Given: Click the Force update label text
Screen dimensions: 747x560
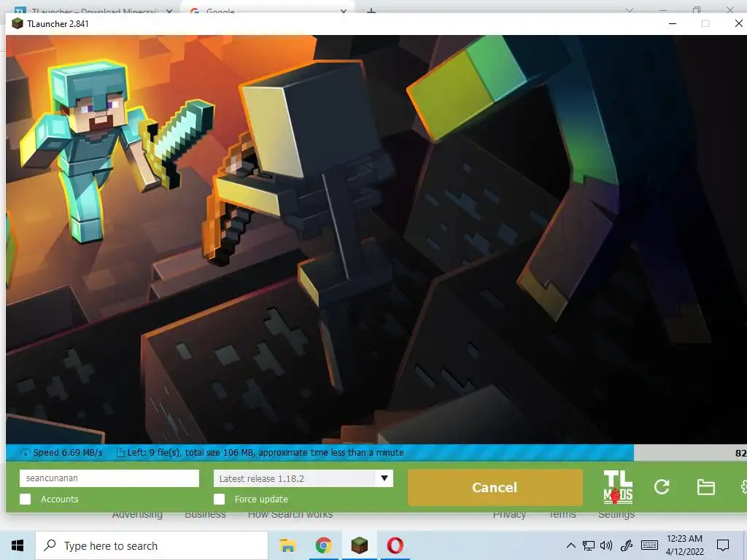Looking at the screenshot, I should 261,499.
